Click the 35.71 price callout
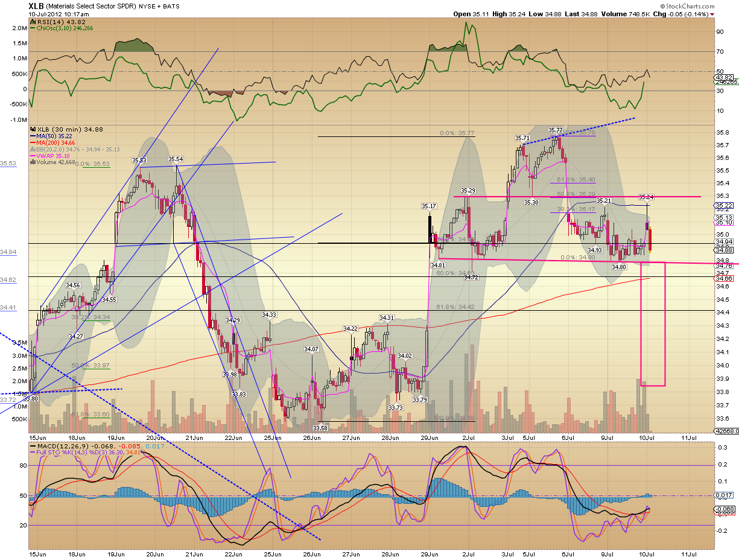Screen dimensions: 739x560 click(522, 138)
